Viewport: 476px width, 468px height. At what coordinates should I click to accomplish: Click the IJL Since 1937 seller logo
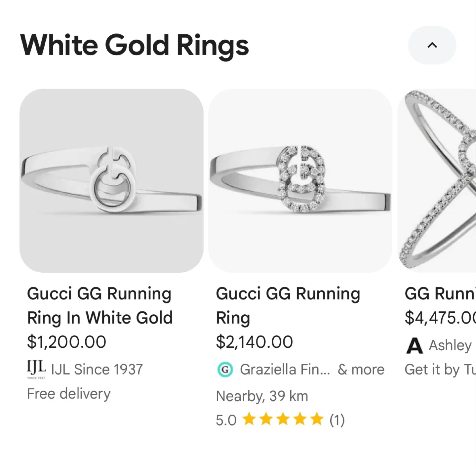(x=36, y=369)
